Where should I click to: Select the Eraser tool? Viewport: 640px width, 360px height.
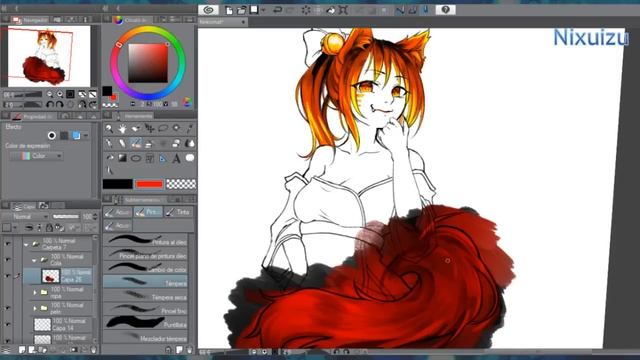[176, 143]
